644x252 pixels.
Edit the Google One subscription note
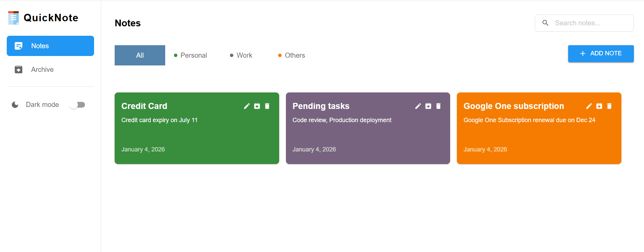589,106
